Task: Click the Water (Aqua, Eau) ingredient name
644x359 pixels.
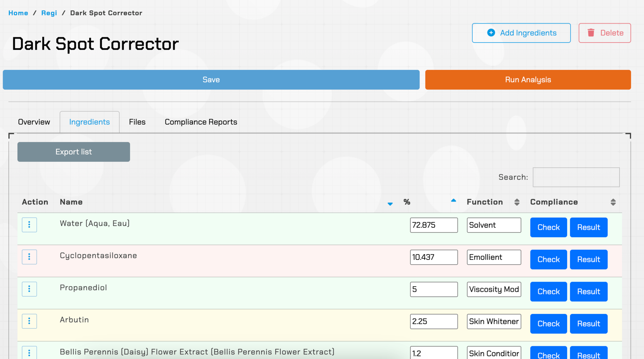Action: [95, 223]
